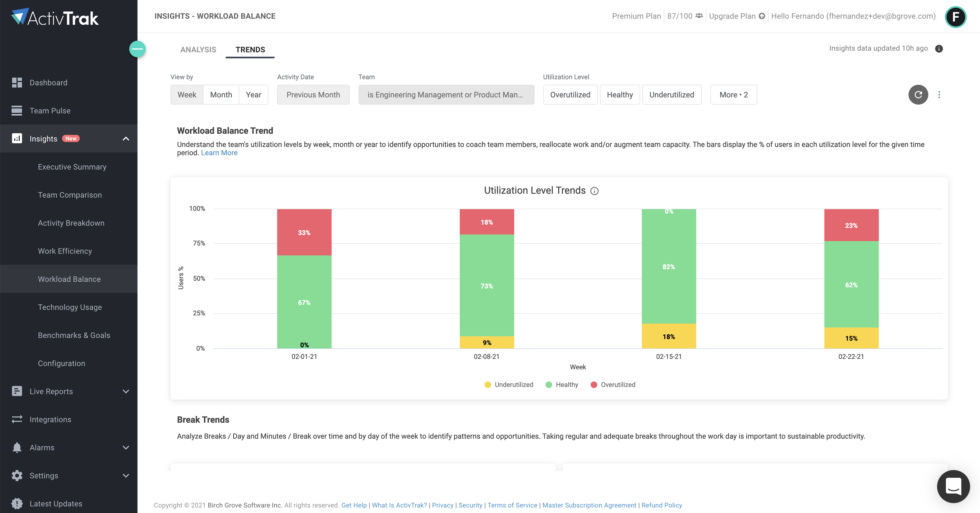Click the 73% healthy segment of 02-08-21
Viewport: 980px width, 513px height.
click(487, 286)
